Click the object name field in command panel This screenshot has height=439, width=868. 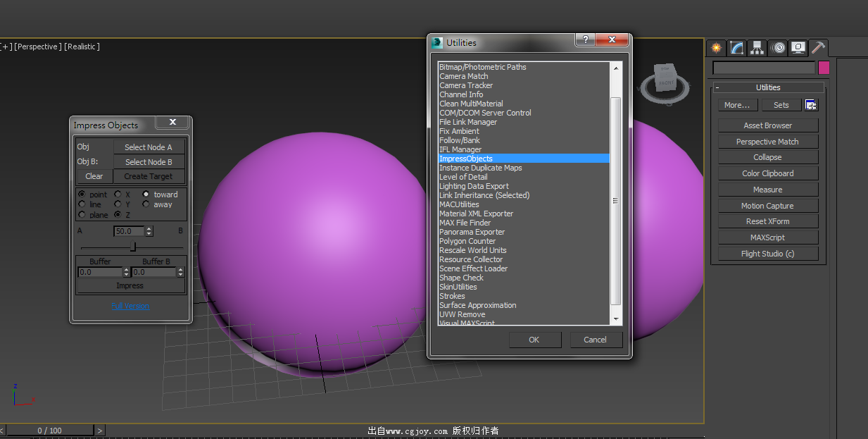[764, 68]
